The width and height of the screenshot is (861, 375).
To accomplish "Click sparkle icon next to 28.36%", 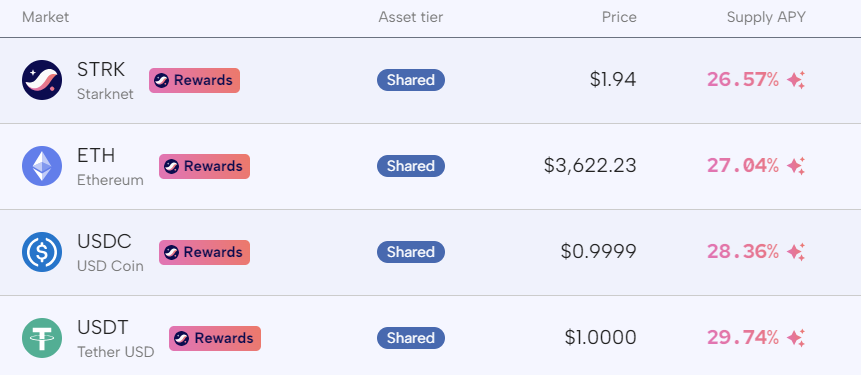I will pyautogui.click(x=796, y=252).
